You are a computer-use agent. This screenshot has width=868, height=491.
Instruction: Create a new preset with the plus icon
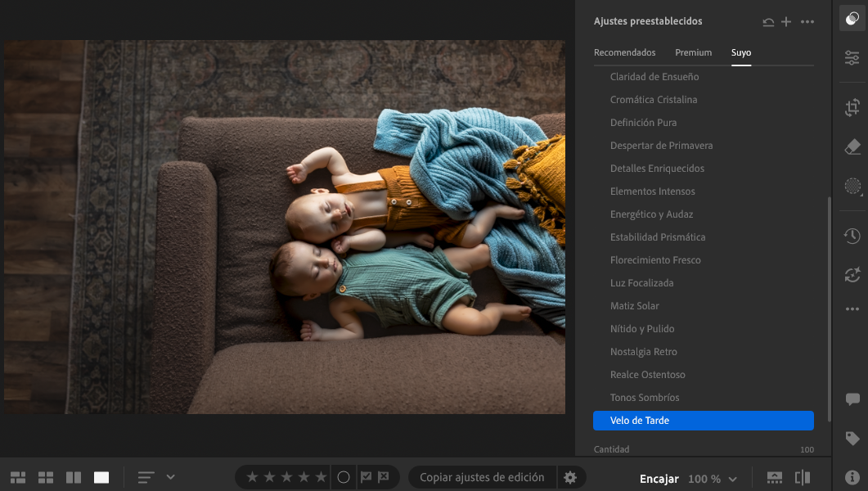point(786,21)
